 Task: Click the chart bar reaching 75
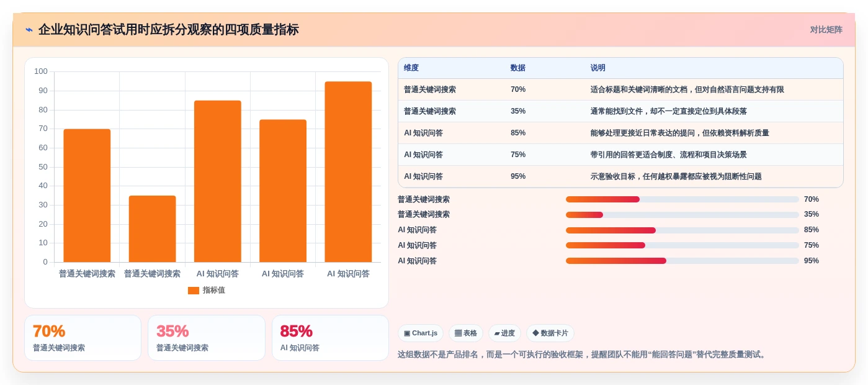click(x=283, y=191)
